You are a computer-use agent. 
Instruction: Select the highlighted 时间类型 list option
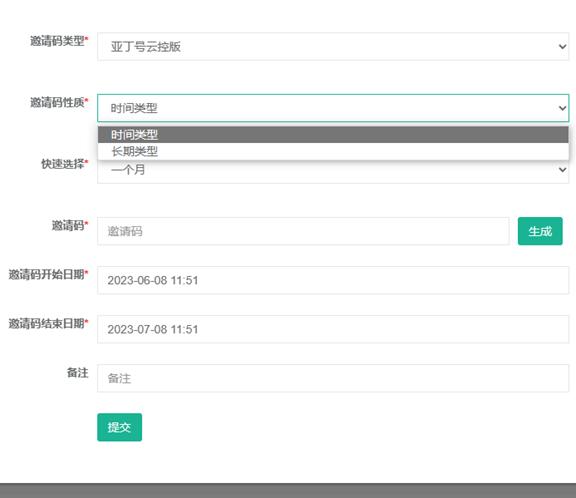tap(333, 135)
